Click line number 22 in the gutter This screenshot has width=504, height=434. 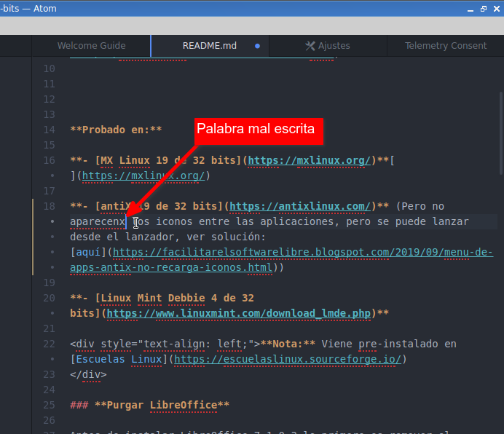50,344
